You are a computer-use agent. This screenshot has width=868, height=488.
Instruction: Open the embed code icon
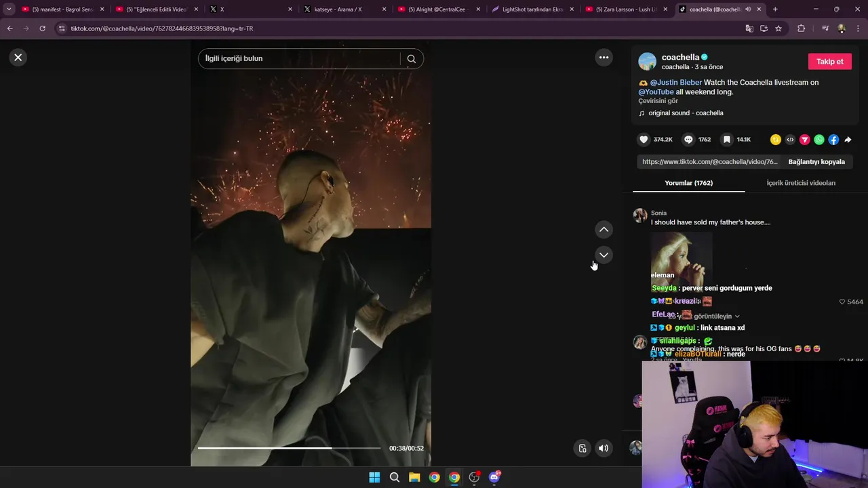click(x=790, y=140)
